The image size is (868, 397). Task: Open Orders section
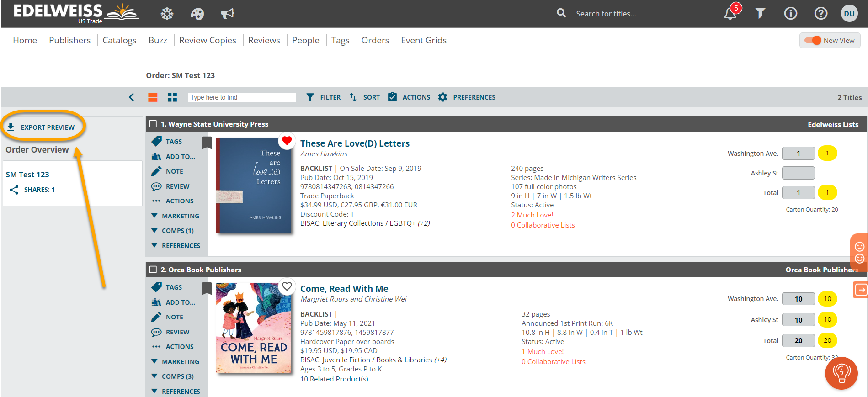pos(375,40)
